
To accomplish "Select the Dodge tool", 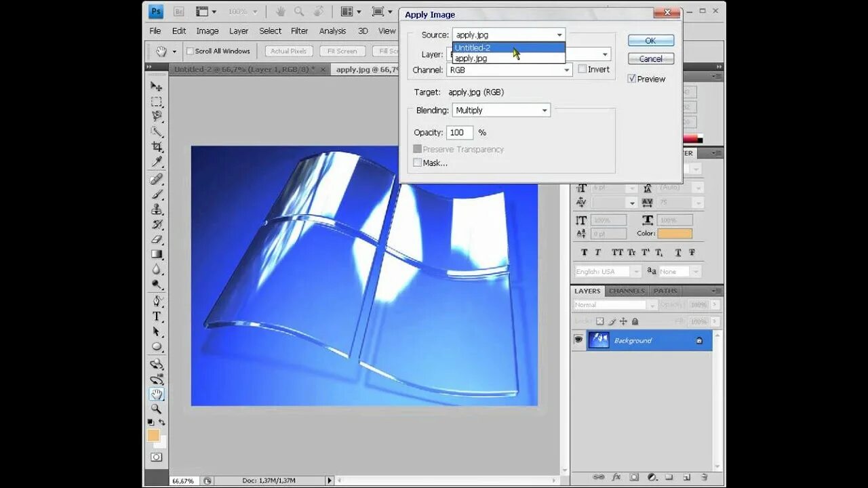I will [x=157, y=284].
